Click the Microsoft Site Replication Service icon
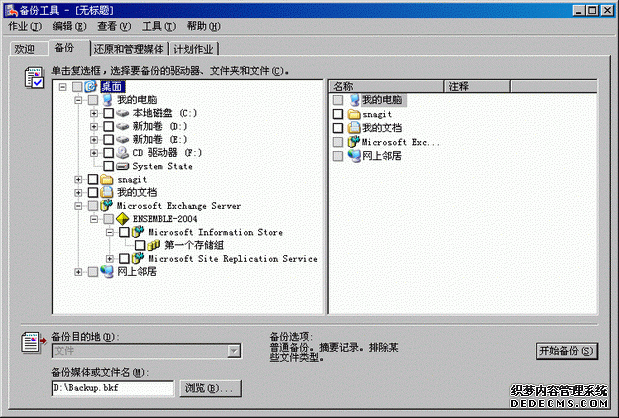Screen dimensions: 619x418 point(138,258)
